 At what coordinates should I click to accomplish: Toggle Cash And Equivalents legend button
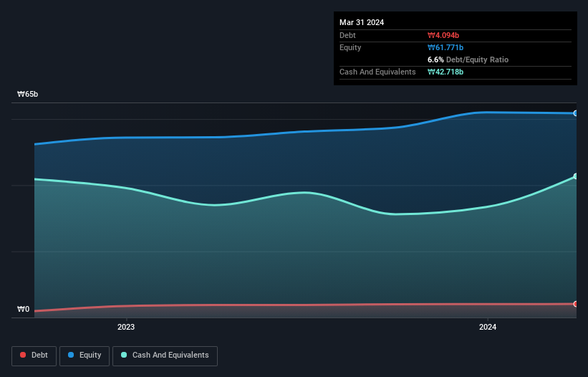(165, 355)
